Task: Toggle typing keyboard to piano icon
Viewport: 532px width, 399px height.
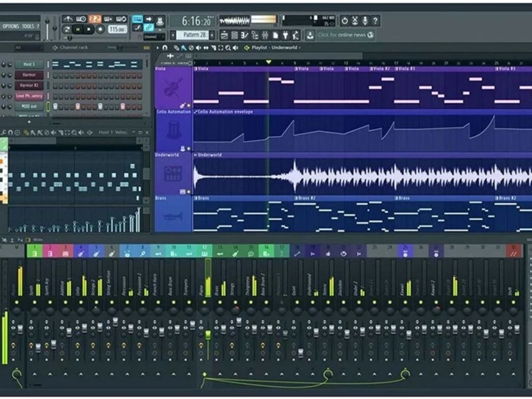Action: 137,19
